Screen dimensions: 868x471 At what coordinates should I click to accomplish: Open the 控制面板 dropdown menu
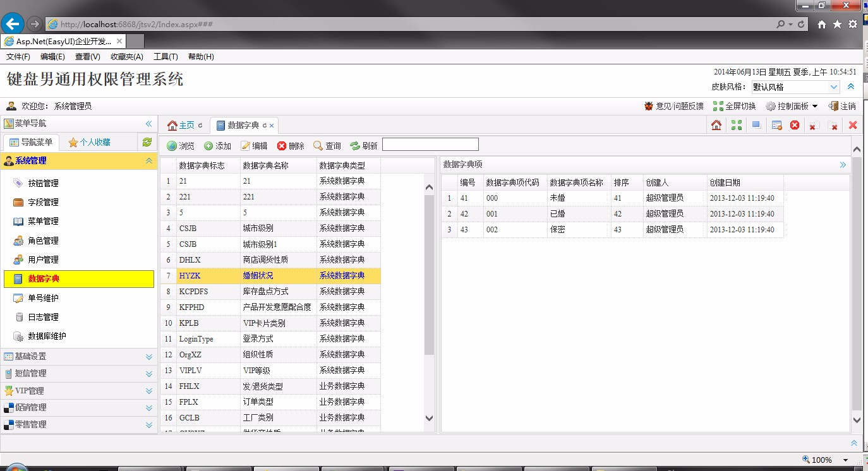point(792,105)
